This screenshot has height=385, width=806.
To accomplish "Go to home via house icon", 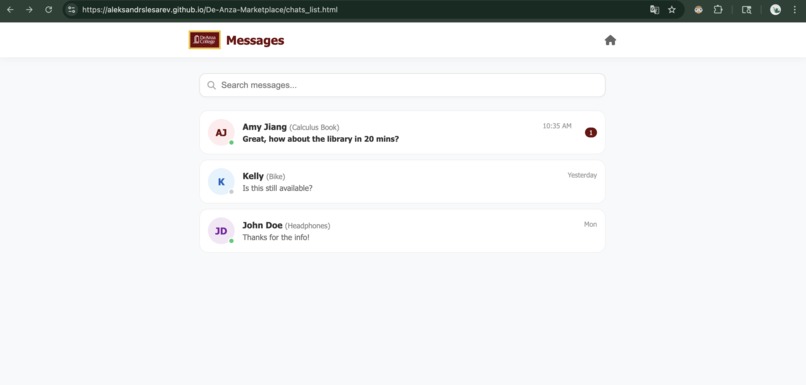I will click(610, 40).
